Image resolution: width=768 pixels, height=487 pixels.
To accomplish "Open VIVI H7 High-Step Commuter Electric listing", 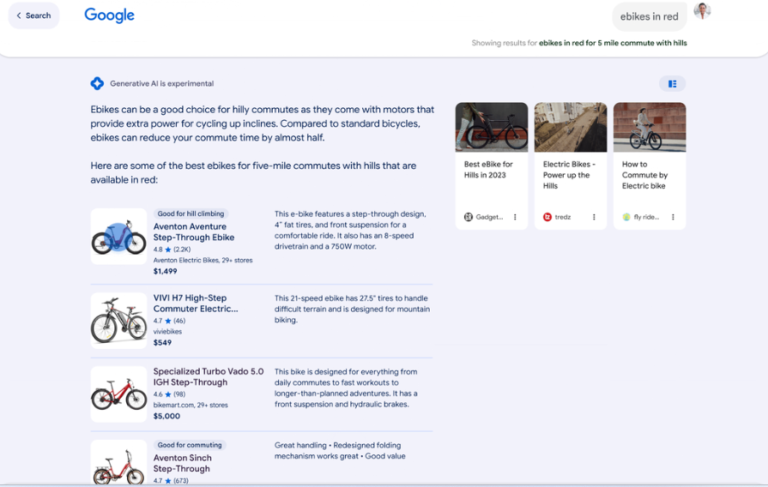I will (195, 304).
